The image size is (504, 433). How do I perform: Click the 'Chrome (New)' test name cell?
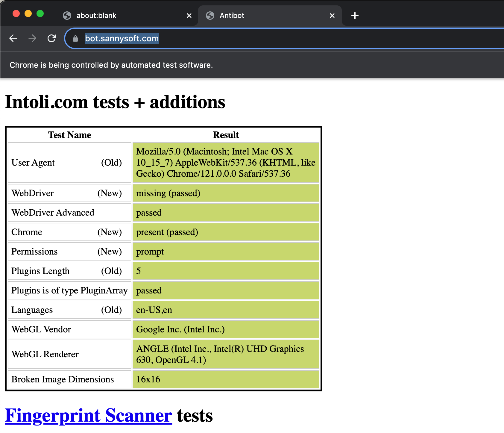coord(69,232)
